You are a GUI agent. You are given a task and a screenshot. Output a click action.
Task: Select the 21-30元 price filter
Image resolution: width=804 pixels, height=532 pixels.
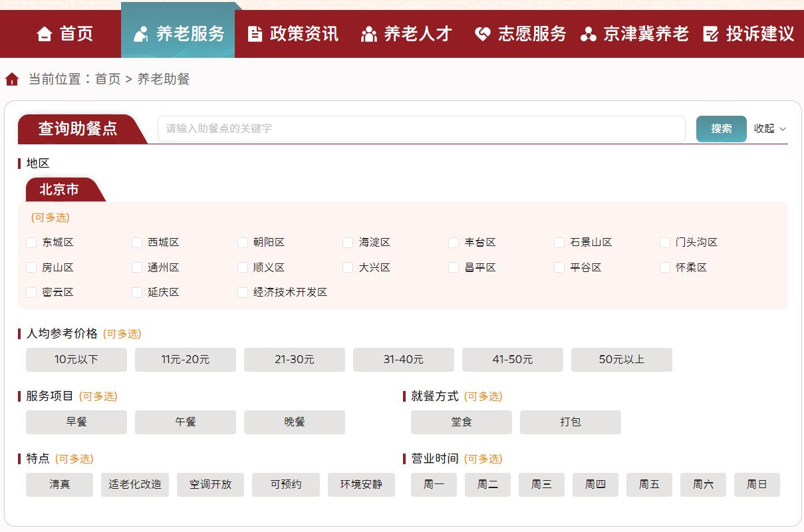point(294,359)
